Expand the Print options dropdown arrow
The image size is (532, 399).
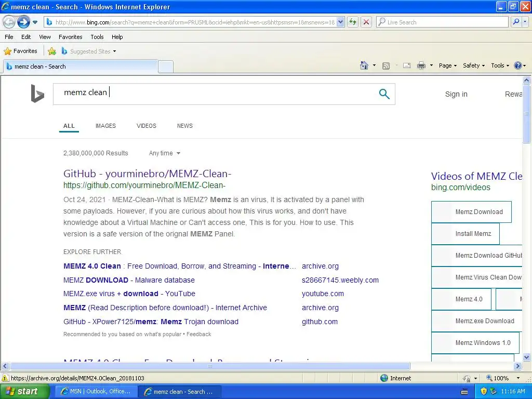tap(431, 65)
